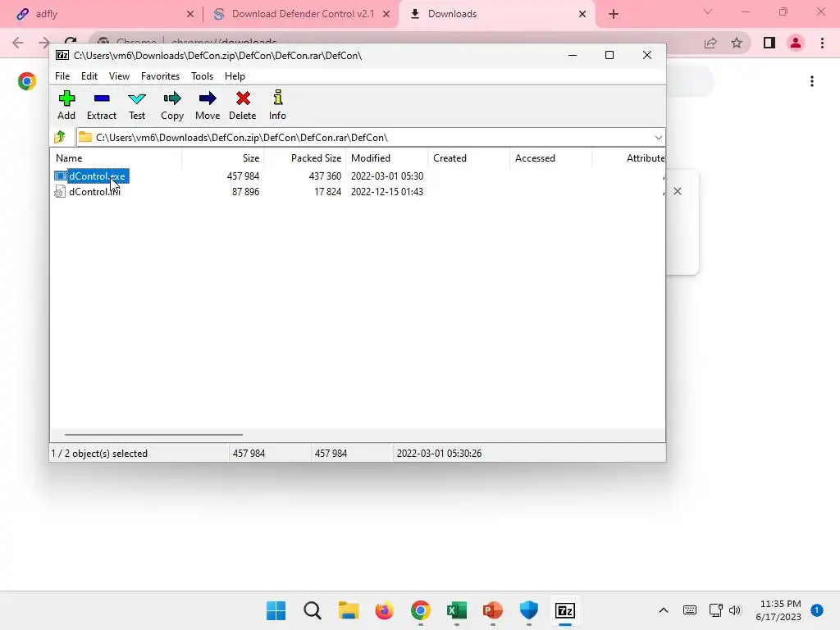Sort by Name column header
The image size is (840, 630).
pos(116,158)
